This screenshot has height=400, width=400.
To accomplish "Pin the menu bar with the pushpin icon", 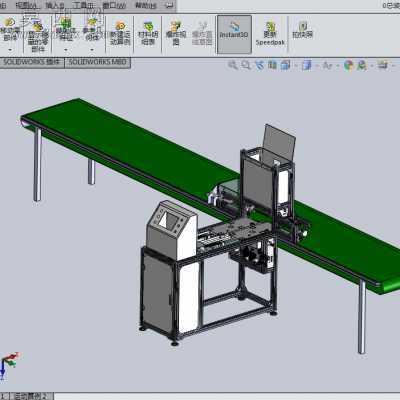I will (x=169, y=5).
